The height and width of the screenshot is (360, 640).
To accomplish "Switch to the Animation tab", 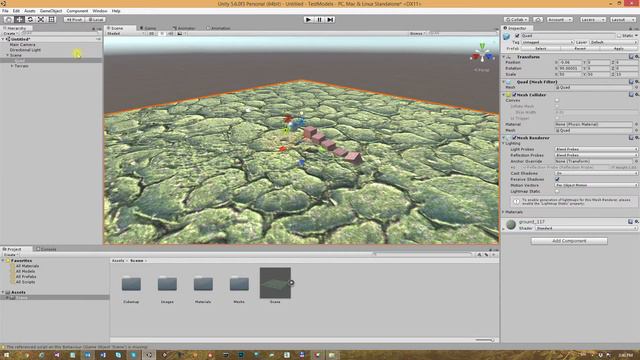I will (218, 28).
